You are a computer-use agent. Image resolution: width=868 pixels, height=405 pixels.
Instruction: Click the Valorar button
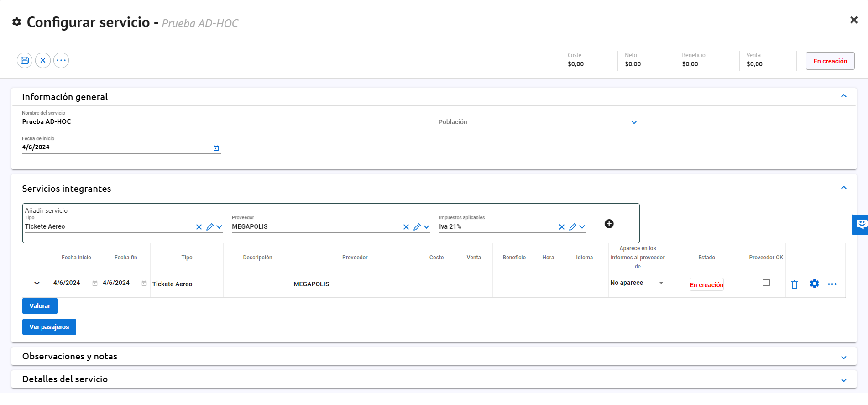click(x=40, y=306)
